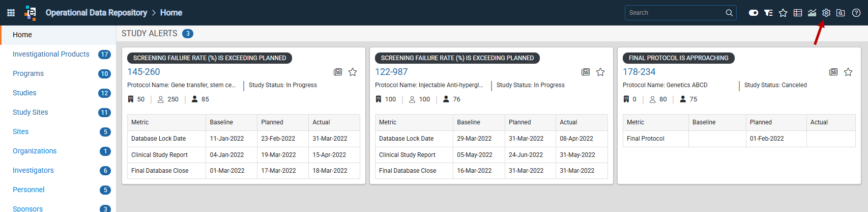This screenshot has height=212, width=868.
Task: Open favorites star in the top bar
Action: tap(783, 13)
